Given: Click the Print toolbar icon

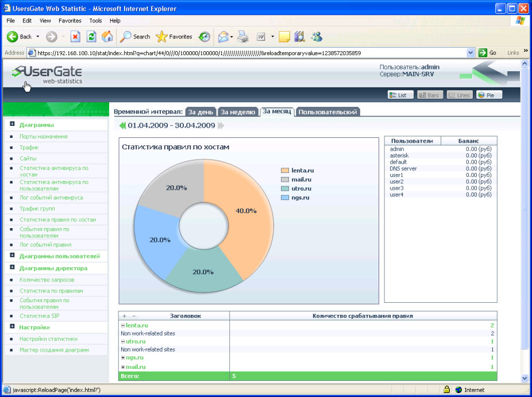Looking at the screenshot, I should click(x=243, y=36).
